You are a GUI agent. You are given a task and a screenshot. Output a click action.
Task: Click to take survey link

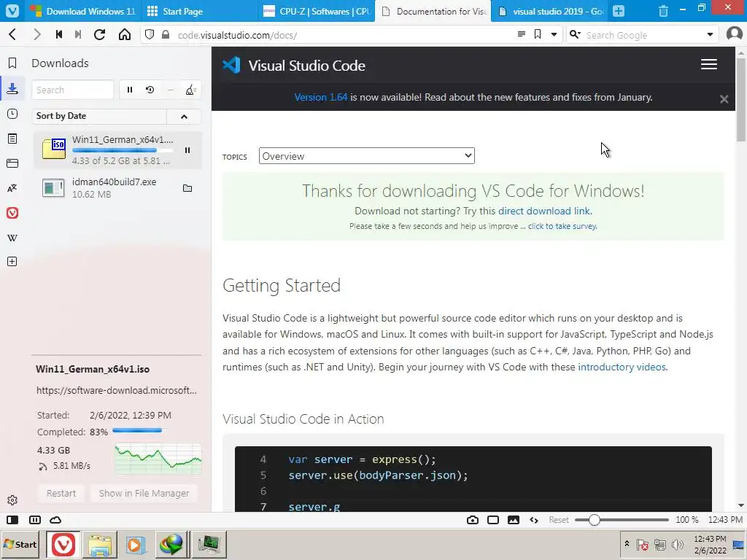click(x=562, y=226)
